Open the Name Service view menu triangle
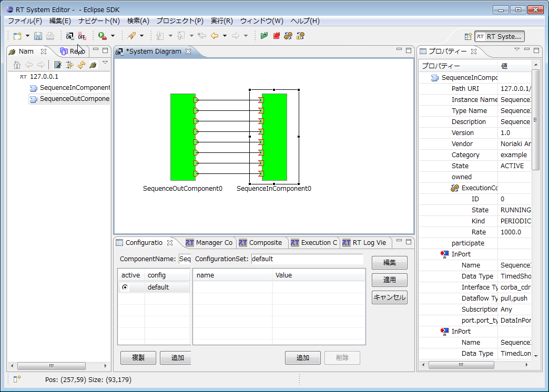Screen dimensions: 549x392 click(105, 63)
